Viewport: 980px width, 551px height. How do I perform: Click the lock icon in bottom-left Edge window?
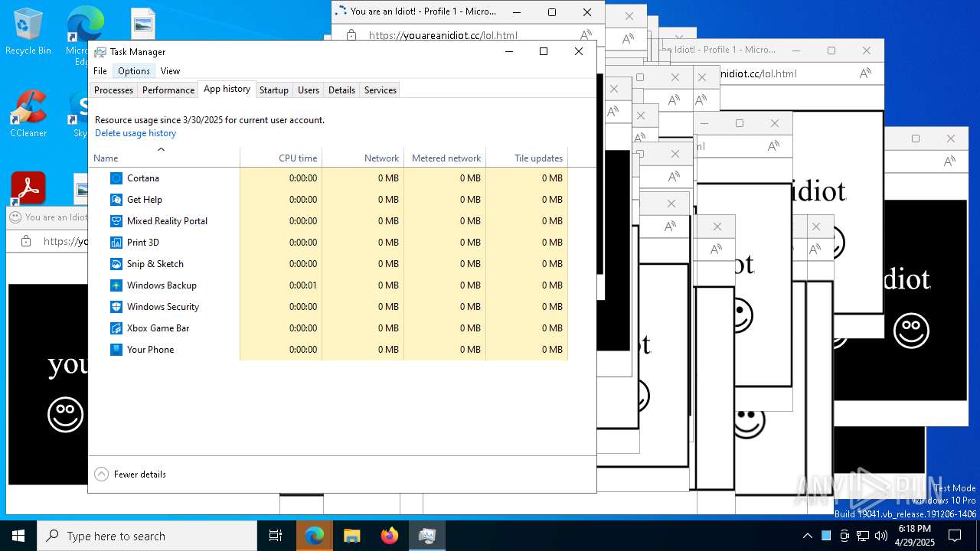coord(26,241)
